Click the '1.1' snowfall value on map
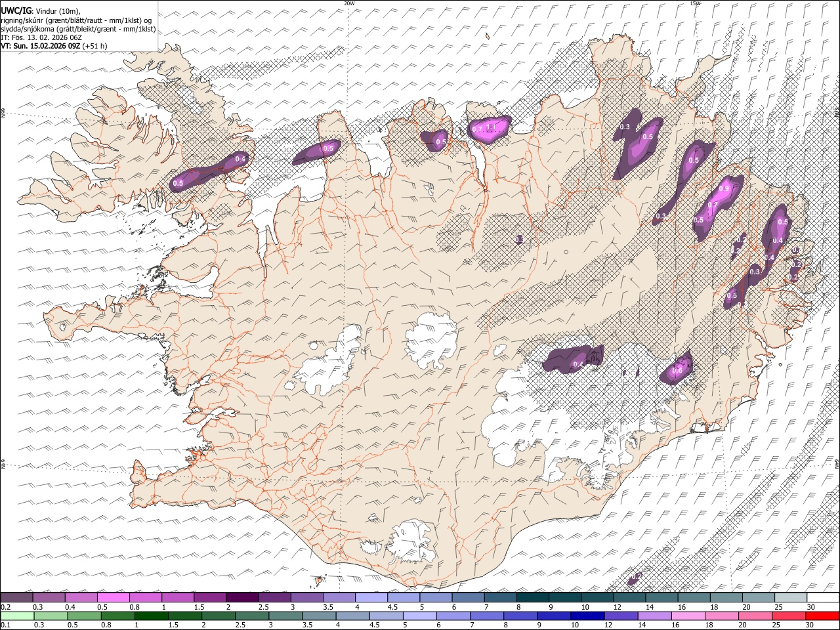Image resolution: width=840 pixels, height=630 pixels. coord(490,126)
